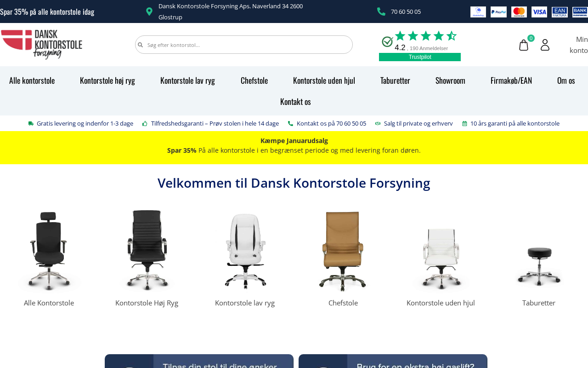Click the Mastercard payment icon
588x368 pixels.
pyautogui.click(x=519, y=12)
